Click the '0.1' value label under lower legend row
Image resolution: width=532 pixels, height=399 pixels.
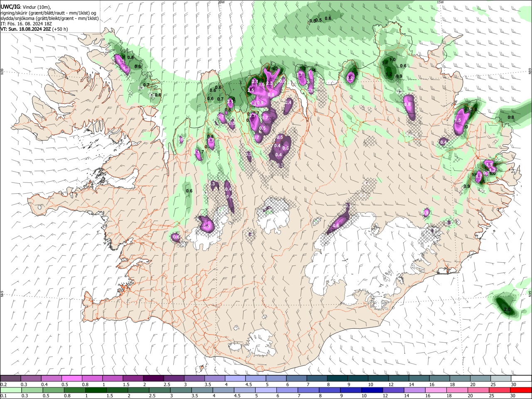[3, 396]
